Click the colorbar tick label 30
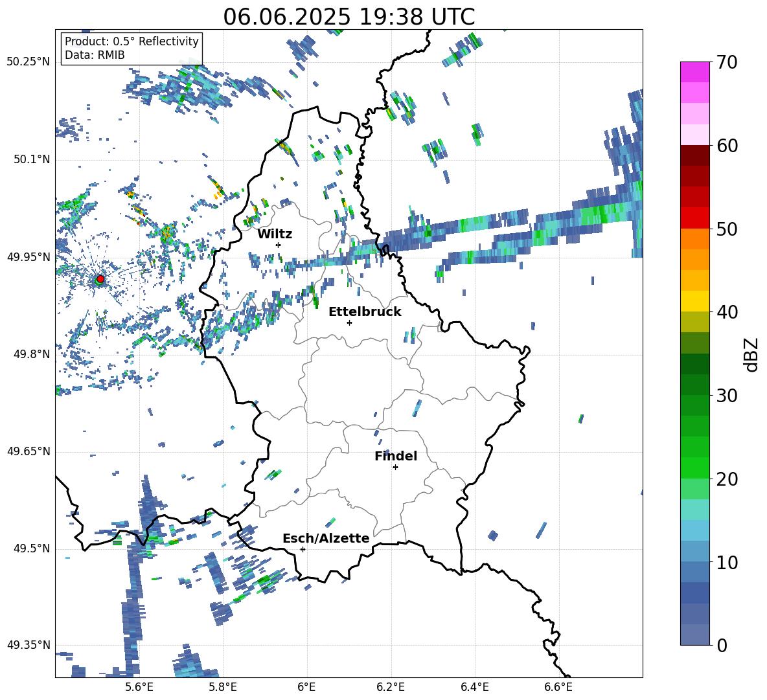This screenshot has width=767, height=700. (727, 396)
